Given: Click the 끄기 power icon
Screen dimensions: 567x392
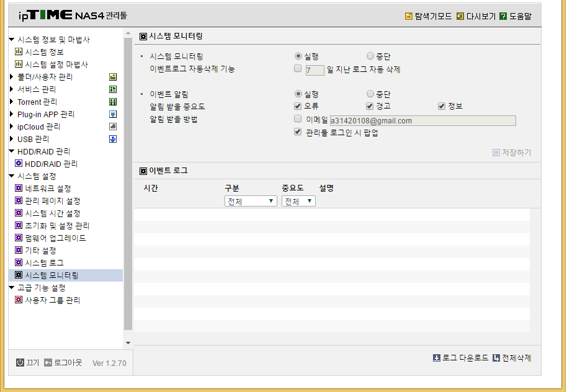Looking at the screenshot, I should point(20,362).
